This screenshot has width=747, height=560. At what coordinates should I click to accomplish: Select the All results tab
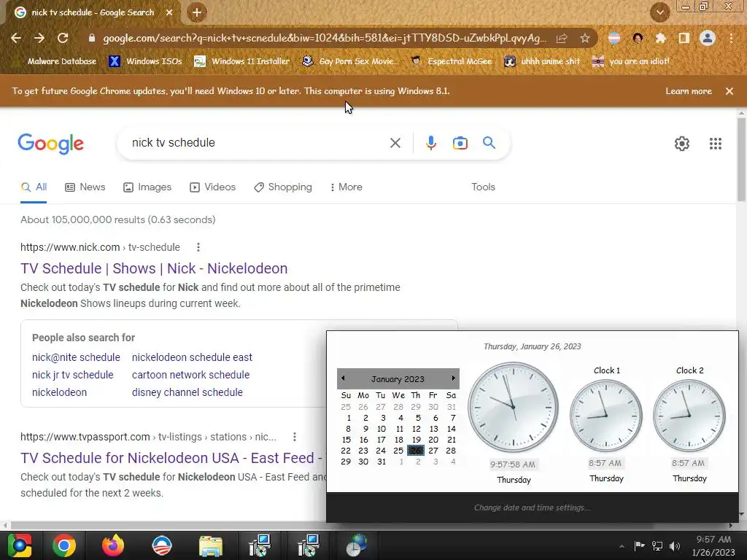[34, 187]
